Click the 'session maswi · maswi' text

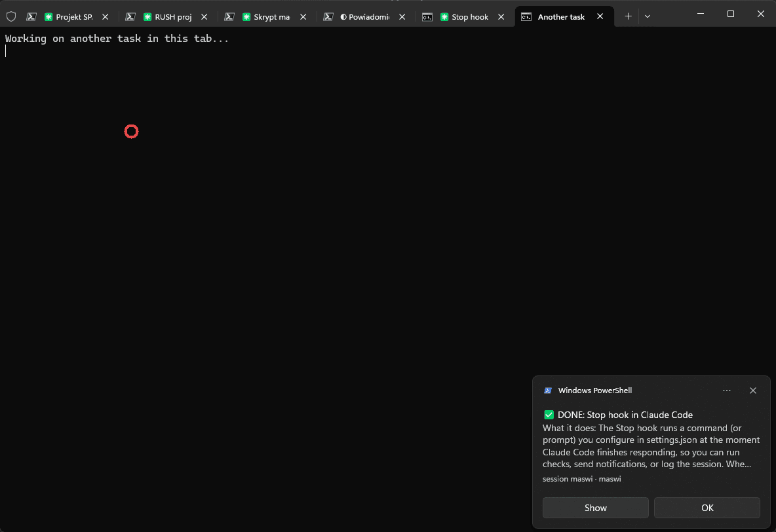pos(581,478)
